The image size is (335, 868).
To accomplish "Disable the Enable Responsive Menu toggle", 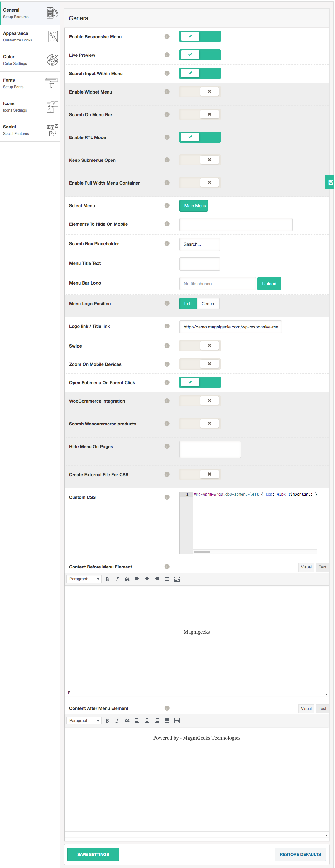I will 200,36.
